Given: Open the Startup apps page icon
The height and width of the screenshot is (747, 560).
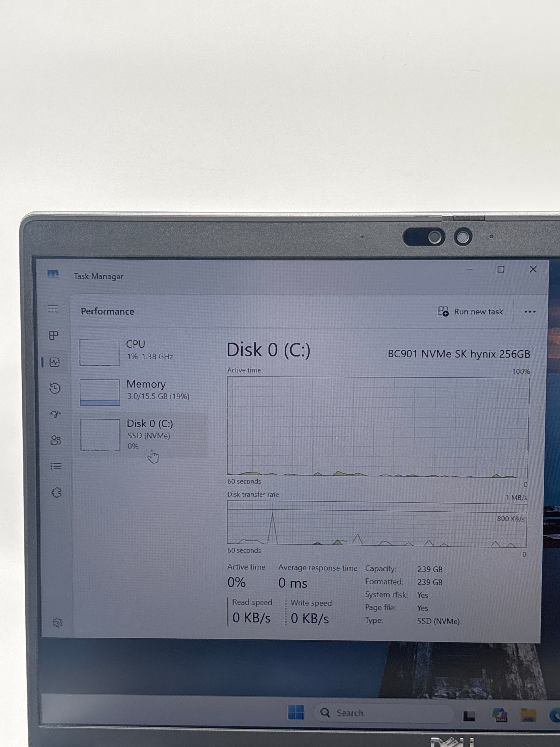Looking at the screenshot, I should 55,414.
